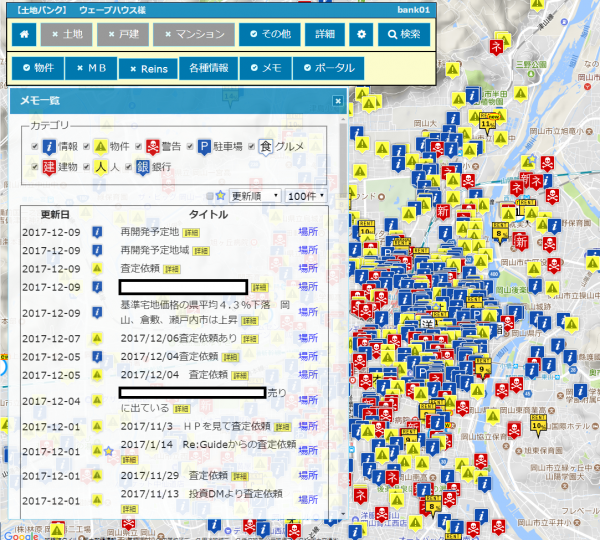The height and width of the screenshot is (540, 600).
Task: Click the 食 グルメ category icon
Action: pyautogui.click(x=266, y=147)
